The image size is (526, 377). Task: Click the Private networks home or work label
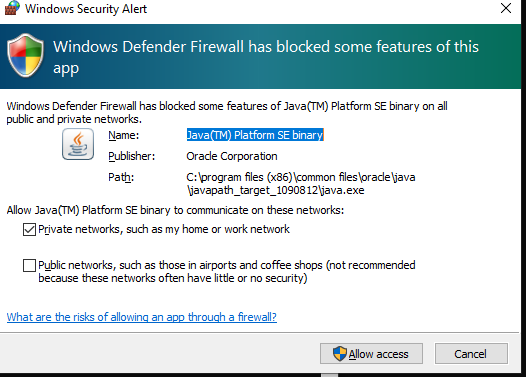164,229
